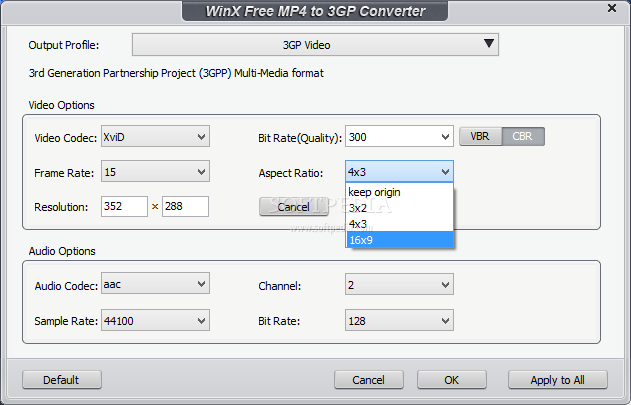Screen dimensions: 631x405
Task: Click Cancel button beside Resolution
Action: click(x=293, y=207)
